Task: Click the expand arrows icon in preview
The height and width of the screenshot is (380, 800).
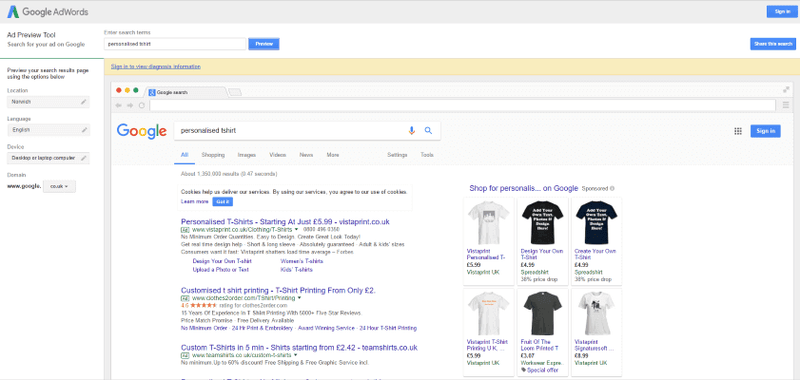Action: click(x=786, y=90)
